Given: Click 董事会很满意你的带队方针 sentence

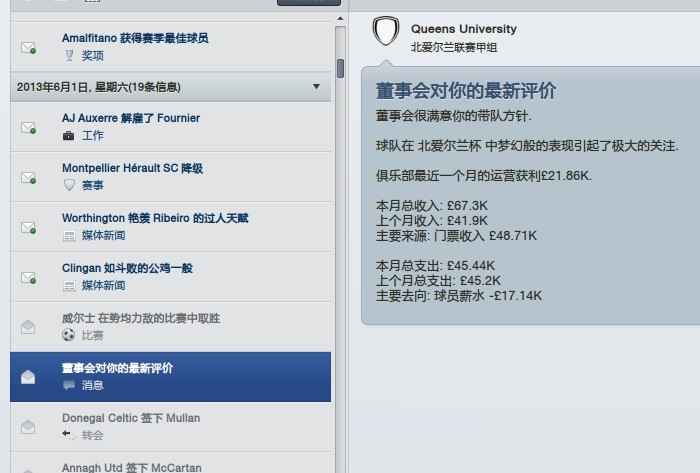Looking at the screenshot, I should [x=454, y=116].
